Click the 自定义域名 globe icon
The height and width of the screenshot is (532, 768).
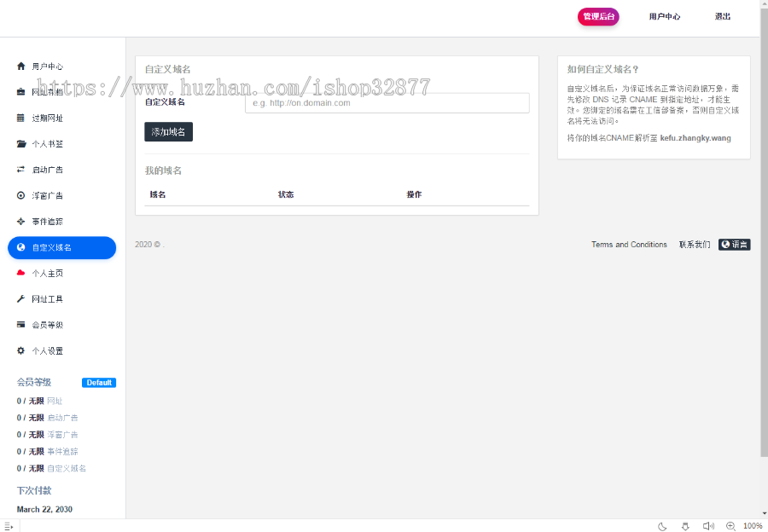tap(22, 247)
